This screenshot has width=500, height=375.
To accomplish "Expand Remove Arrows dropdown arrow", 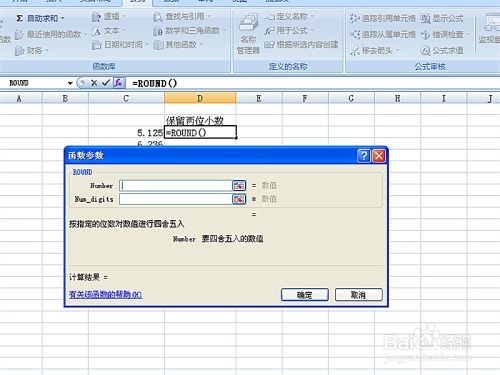I will (x=398, y=51).
